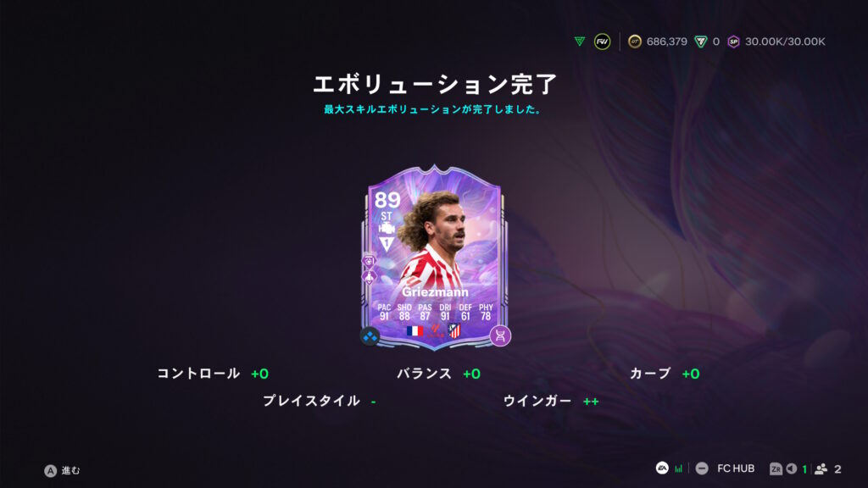868x488 pixels.
Task: Select the バランス +0 stat
Action: tap(438, 374)
